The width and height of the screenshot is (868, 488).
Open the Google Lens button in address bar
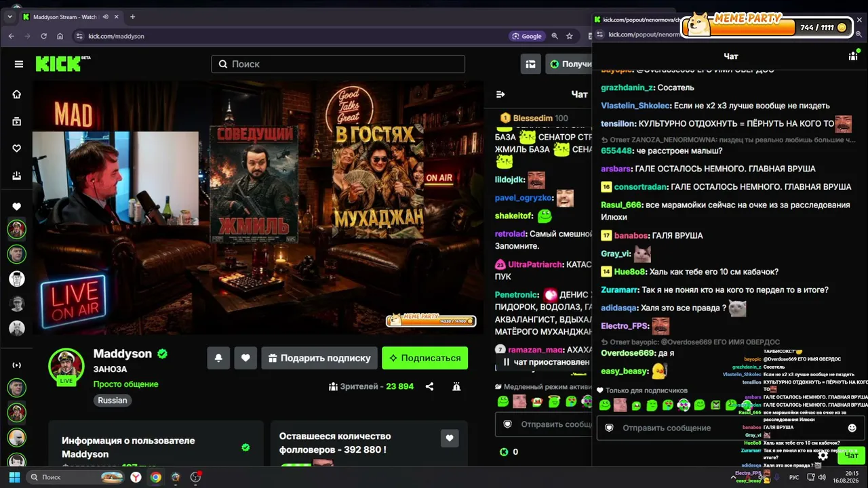(x=527, y=36)
